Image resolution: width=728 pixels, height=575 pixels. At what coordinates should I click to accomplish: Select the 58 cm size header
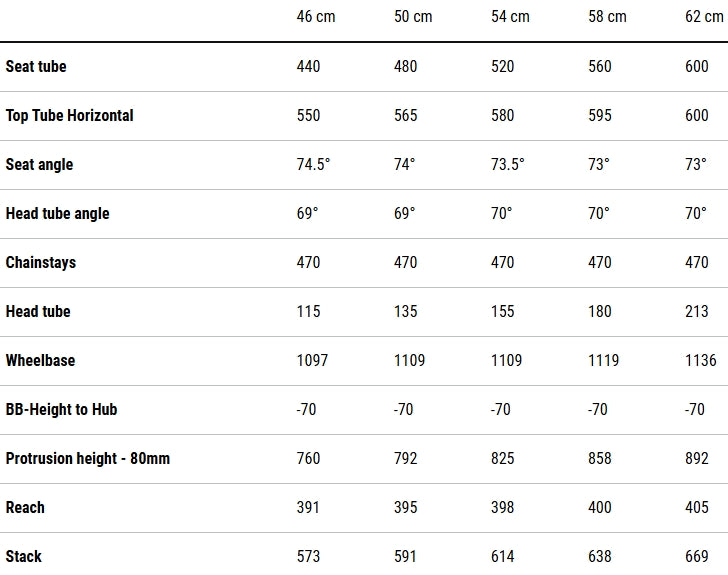(607, 17)
